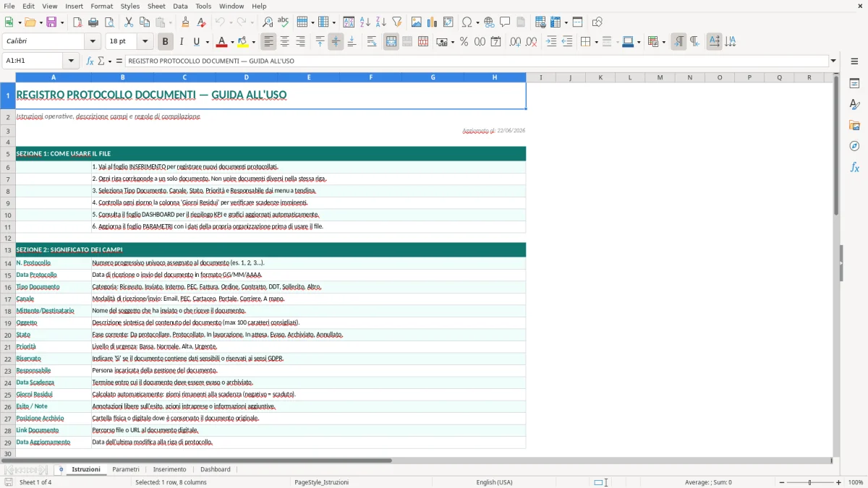Expand the Font Size dropdown

pos(145,42)
